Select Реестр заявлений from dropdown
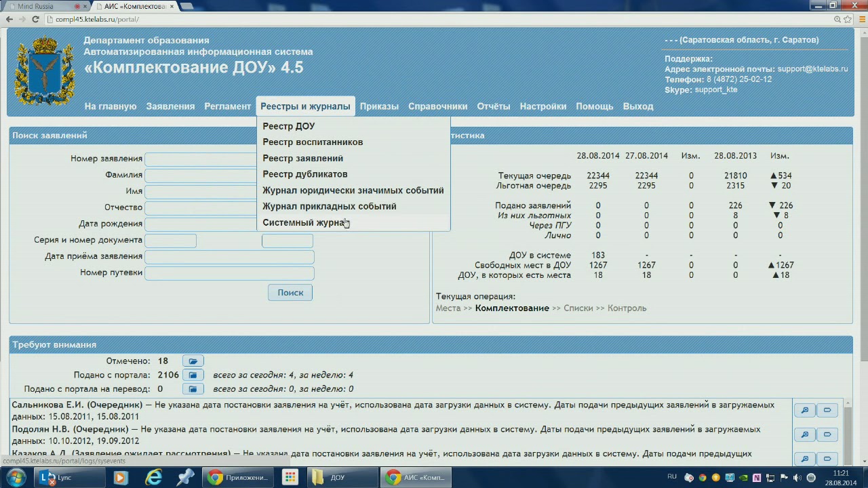This screenshot has width=868, height=488. tap(353, 159)
